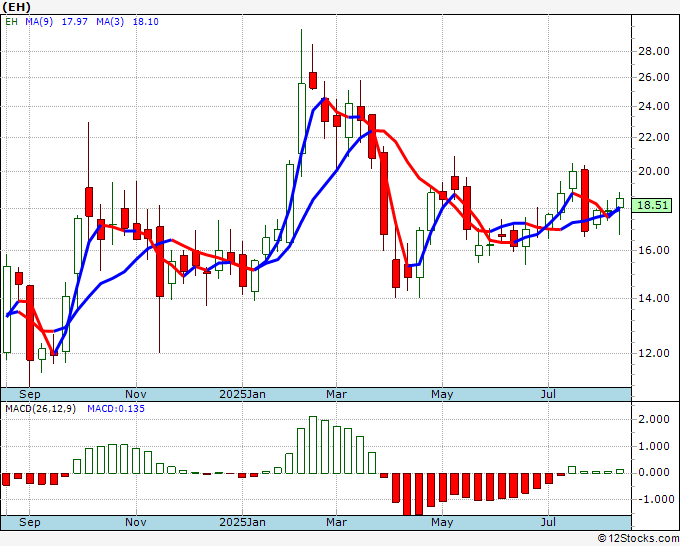This screenshot has height=546, width=680.
Task: Select the green EH legend label
Action: tap(11, 22)
